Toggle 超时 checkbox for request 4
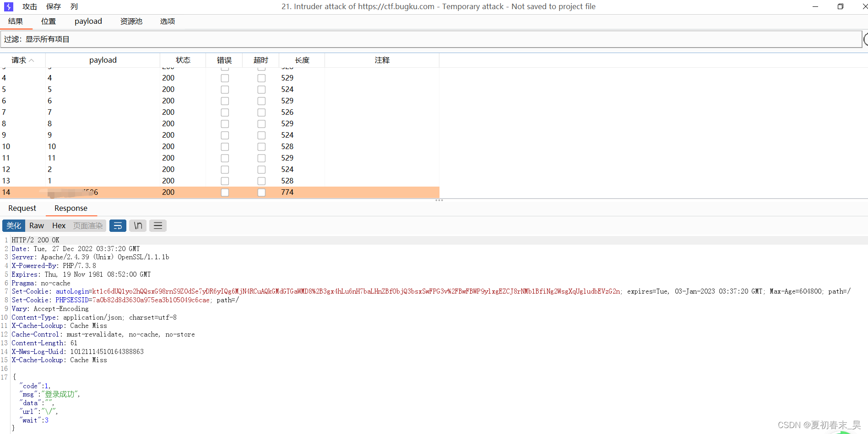The height and width of the screenshot is (434, 868). (261, 78)
